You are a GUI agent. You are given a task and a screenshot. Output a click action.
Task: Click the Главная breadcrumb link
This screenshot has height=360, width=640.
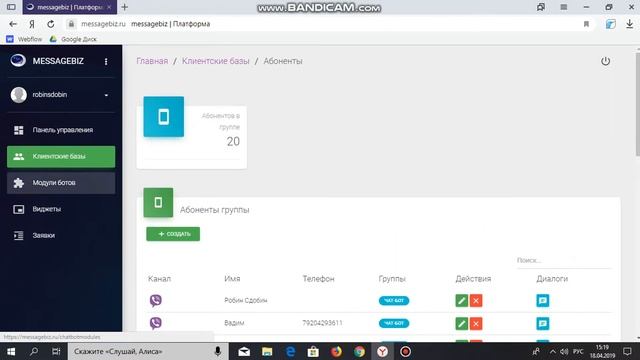(x=152, y=61)
